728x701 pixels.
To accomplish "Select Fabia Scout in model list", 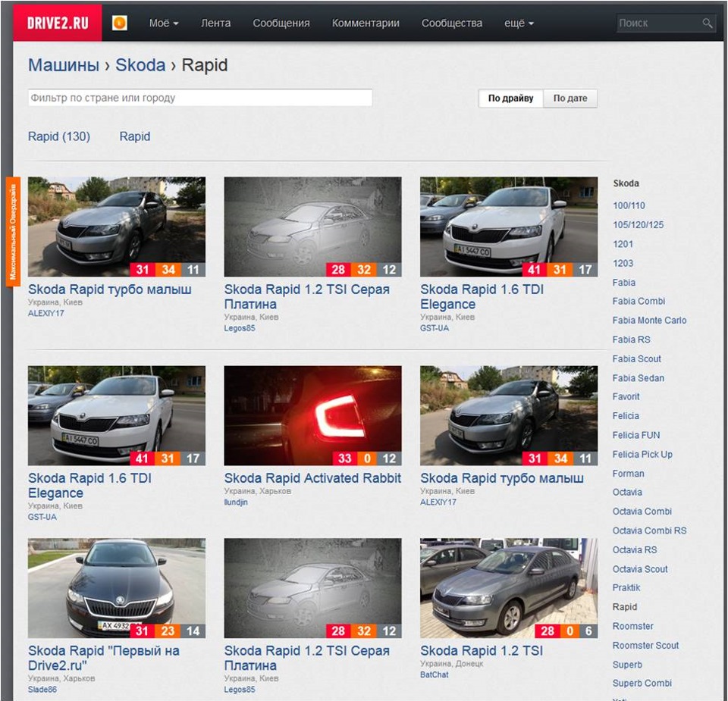I will click(636, 358).
